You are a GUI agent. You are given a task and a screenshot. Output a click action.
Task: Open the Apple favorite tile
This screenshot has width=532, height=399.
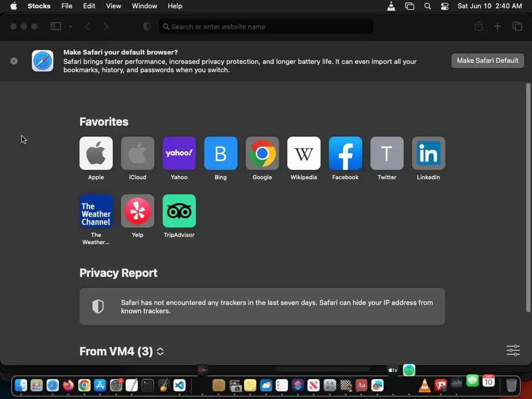[96, 153]
